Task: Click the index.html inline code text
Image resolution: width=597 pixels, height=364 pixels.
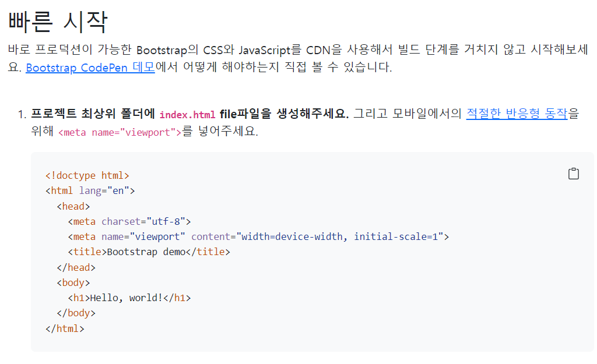Action: 187,115
